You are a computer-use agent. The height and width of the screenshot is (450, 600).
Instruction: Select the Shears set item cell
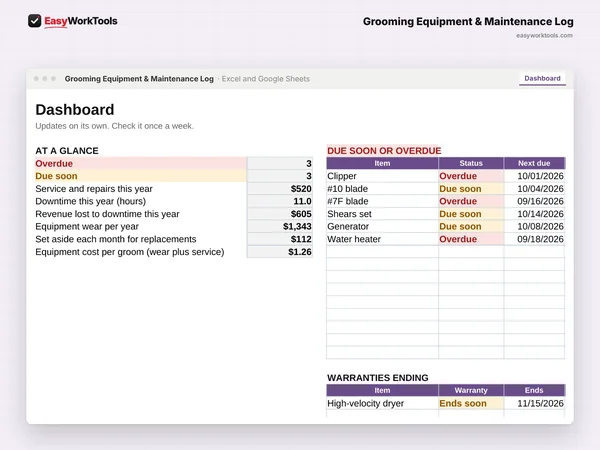[382, 214]
